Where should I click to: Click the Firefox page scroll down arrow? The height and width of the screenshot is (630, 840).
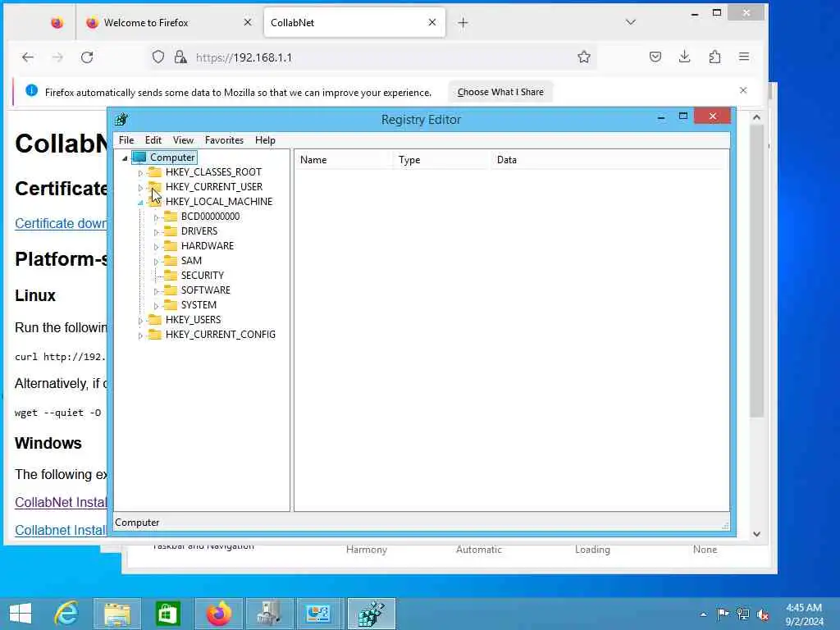tap(756, 533)
